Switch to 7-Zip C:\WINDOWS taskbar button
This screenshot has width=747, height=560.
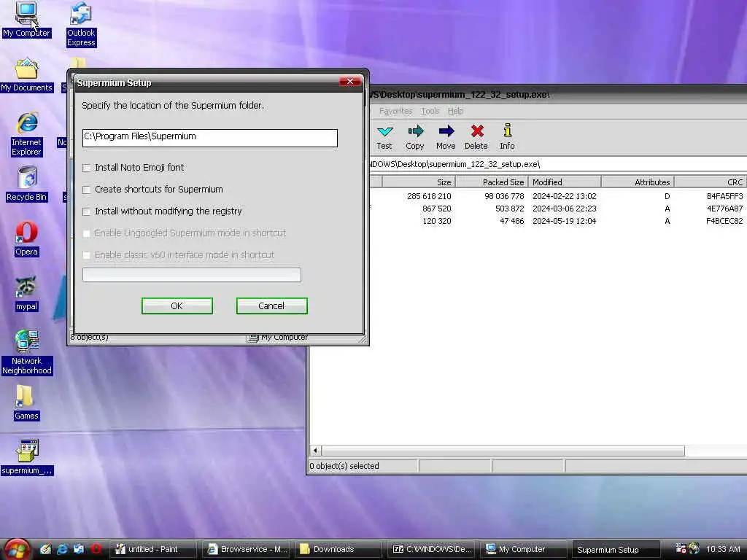pyautogui.click(x=431, y=550)
